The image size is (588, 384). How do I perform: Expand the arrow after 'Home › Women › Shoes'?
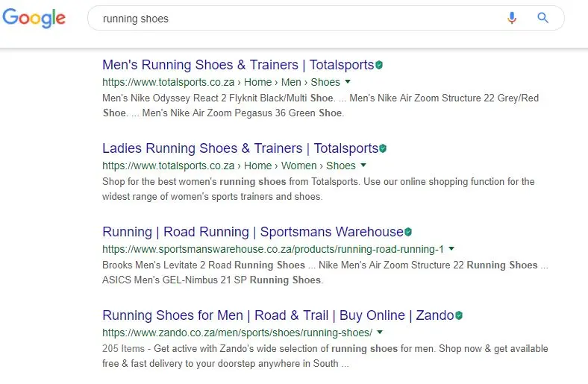[x=363, y=166]
